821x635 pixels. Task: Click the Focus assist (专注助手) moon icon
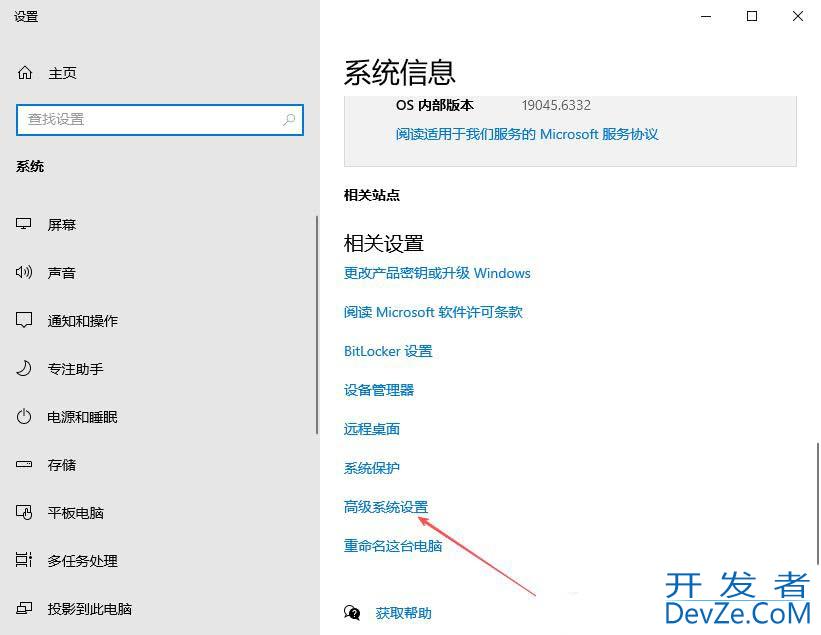pos(24,369)
